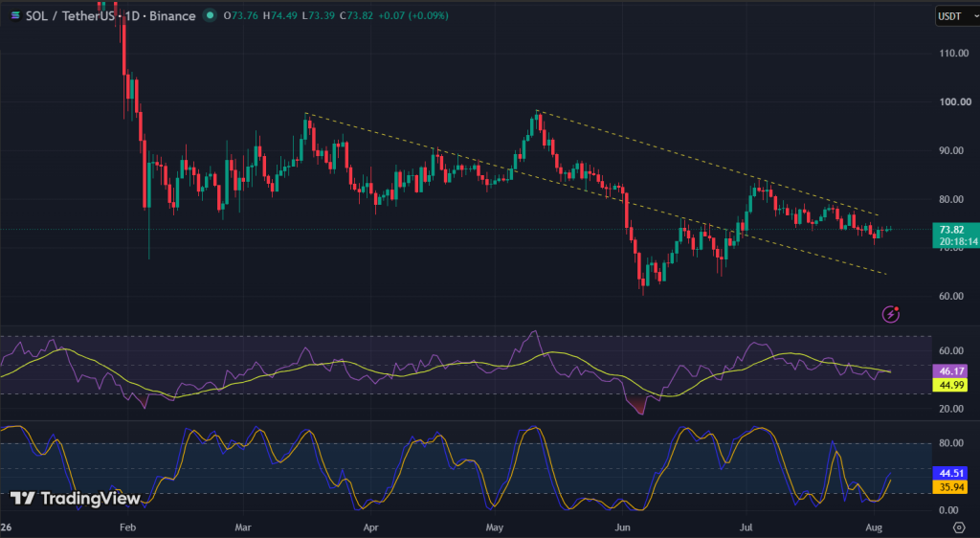Click the 100.00 price axis label
This screenshot has width=980, height=538.
tap(954, 101)
